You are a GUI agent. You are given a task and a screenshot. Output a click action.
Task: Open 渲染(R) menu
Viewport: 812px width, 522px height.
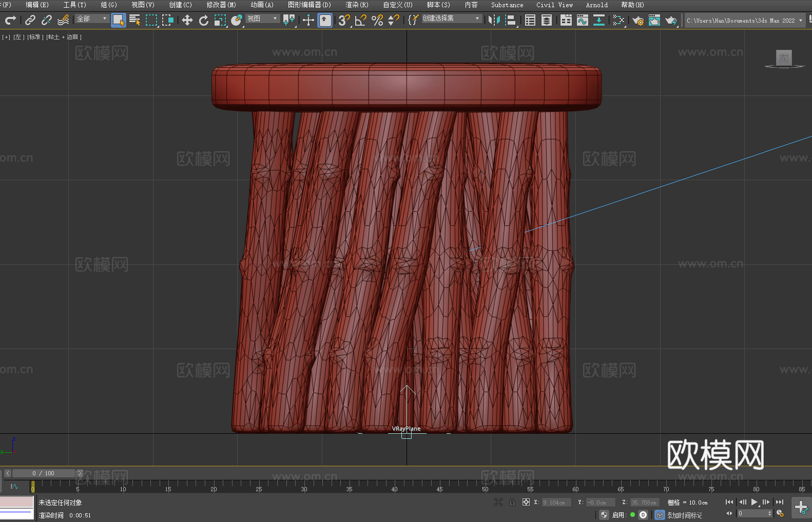click(357, 5)
